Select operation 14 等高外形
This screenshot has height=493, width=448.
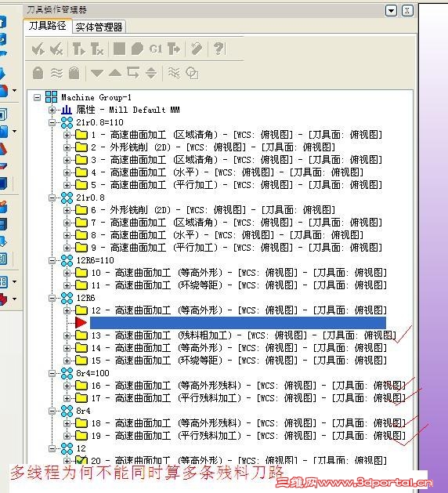[239, 348]
